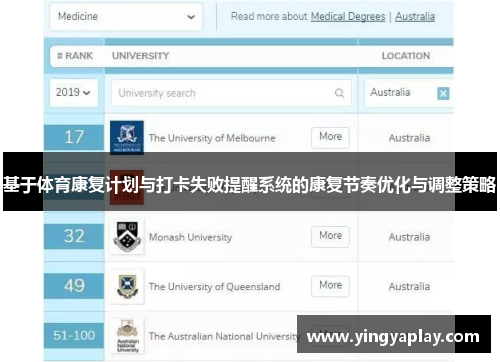Screen dimensions: 500x362
Task: Click More for Monash University
Action: [330, 236]
